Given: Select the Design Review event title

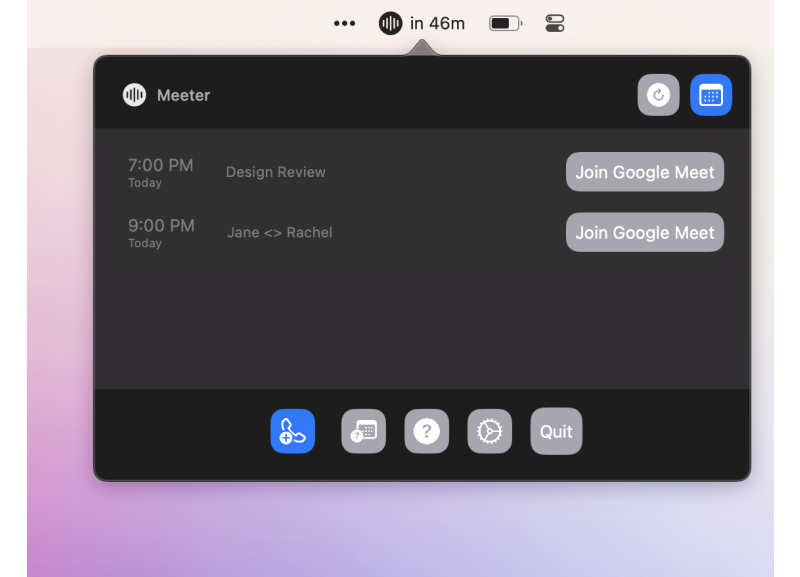Looking at the screenshot, I should tap(276, 171).
